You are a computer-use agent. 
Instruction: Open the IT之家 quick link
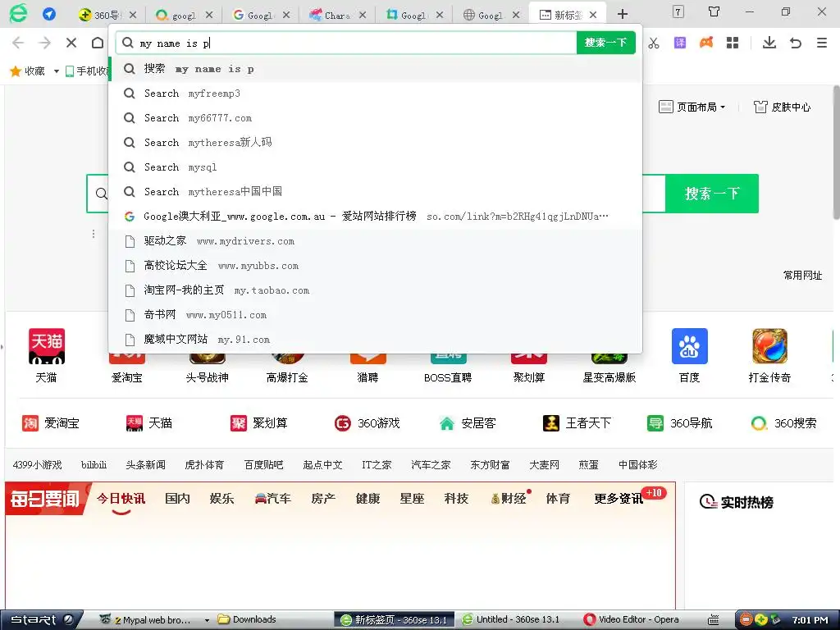pos(377,465)
